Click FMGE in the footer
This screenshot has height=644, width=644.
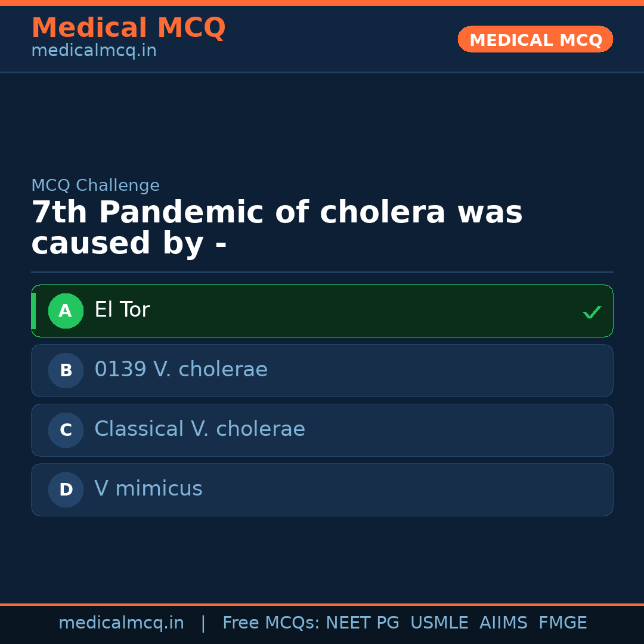pos(562,623)
